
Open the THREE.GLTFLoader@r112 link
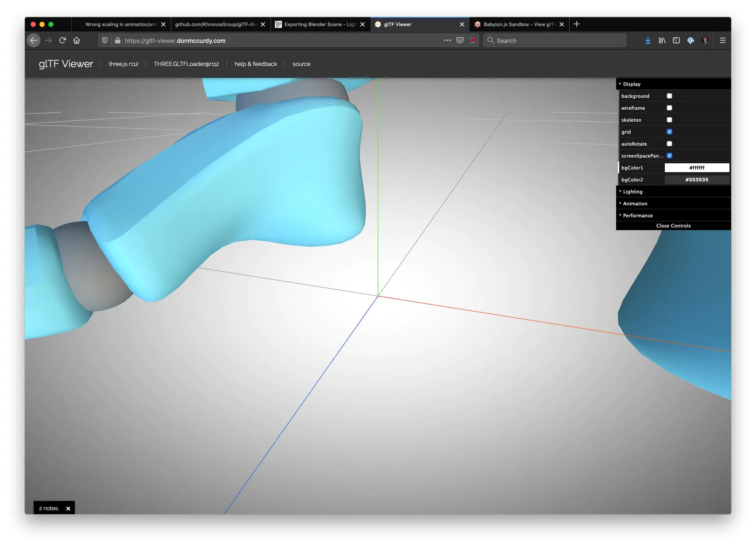[186, 64]
